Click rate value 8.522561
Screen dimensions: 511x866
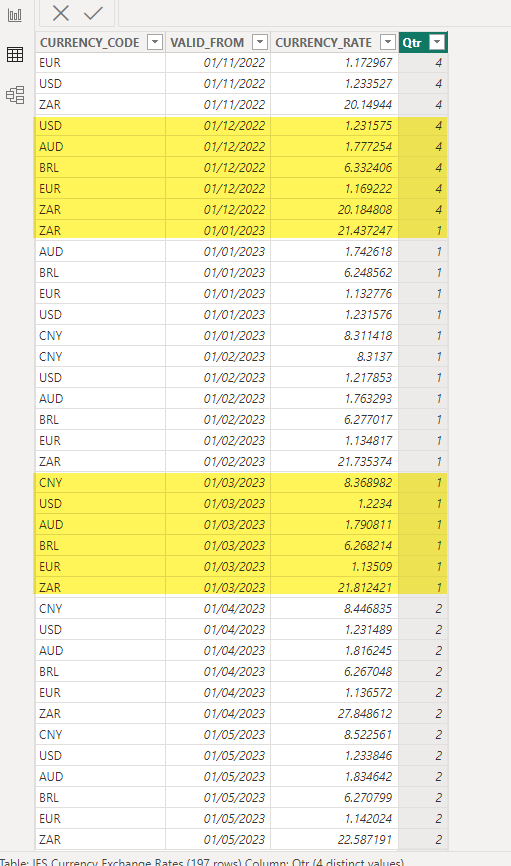[x=368, y=735]
